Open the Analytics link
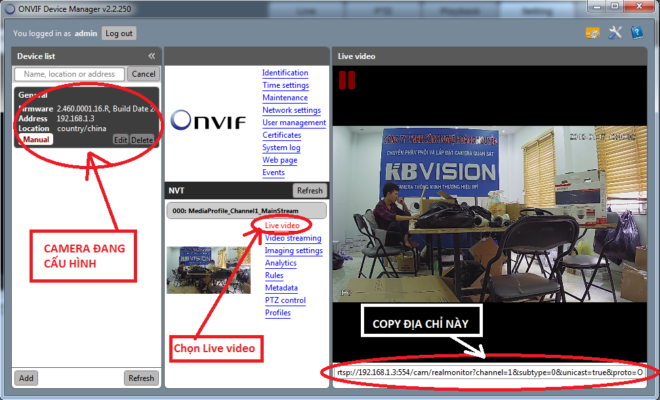This screenshot has height=400, width=660. 281,263
